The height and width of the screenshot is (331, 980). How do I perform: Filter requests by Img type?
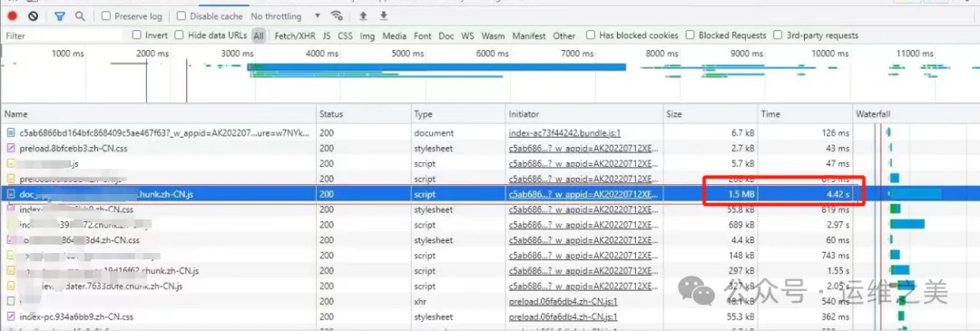367,36
